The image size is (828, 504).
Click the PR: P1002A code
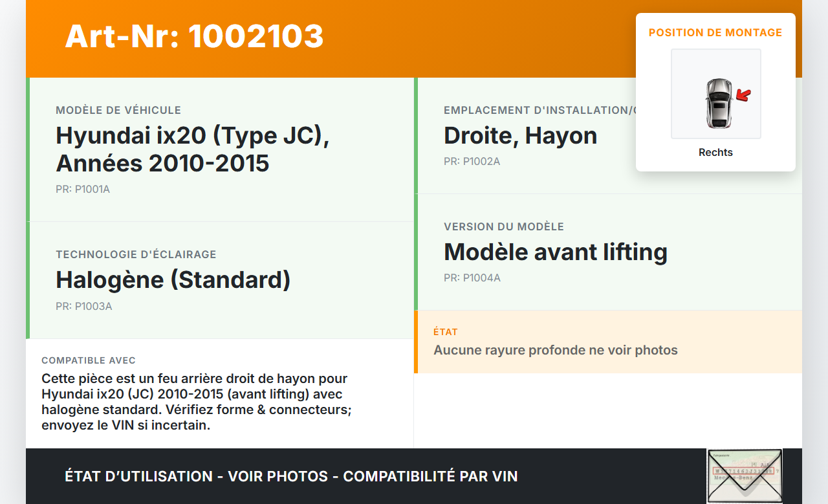click(472, 161)
